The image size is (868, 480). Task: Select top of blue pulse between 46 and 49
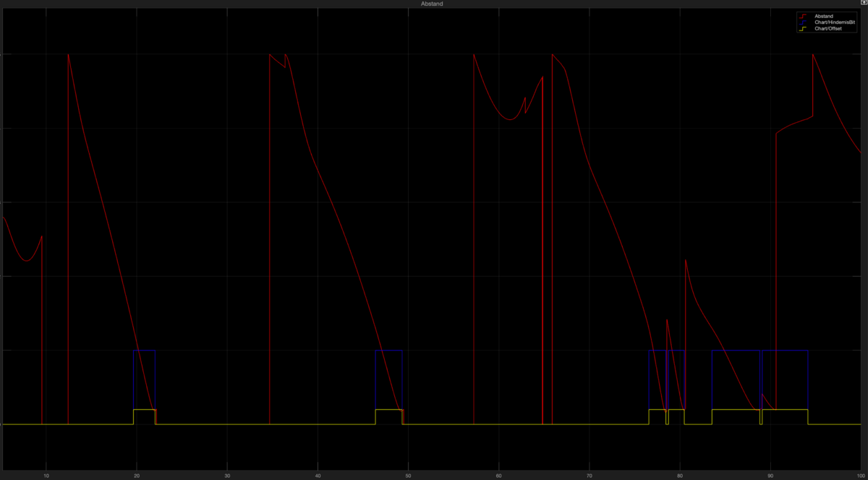click(388, 350)
